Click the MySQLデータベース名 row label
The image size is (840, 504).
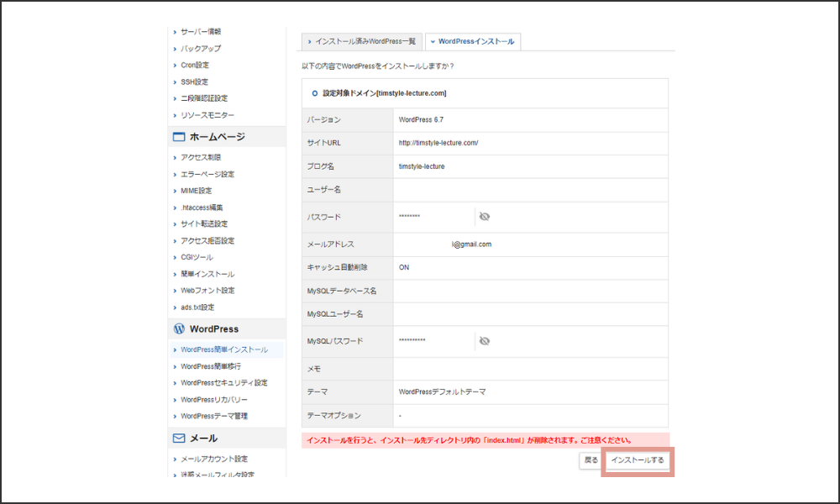342,291
